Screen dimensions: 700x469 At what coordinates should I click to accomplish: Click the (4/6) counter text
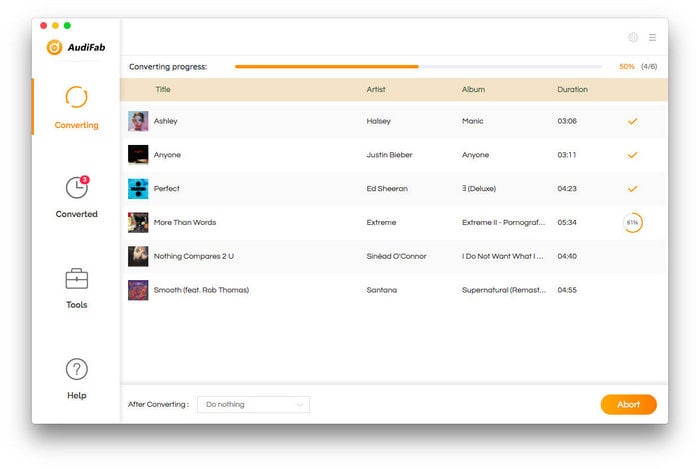(x=649, y=66)
